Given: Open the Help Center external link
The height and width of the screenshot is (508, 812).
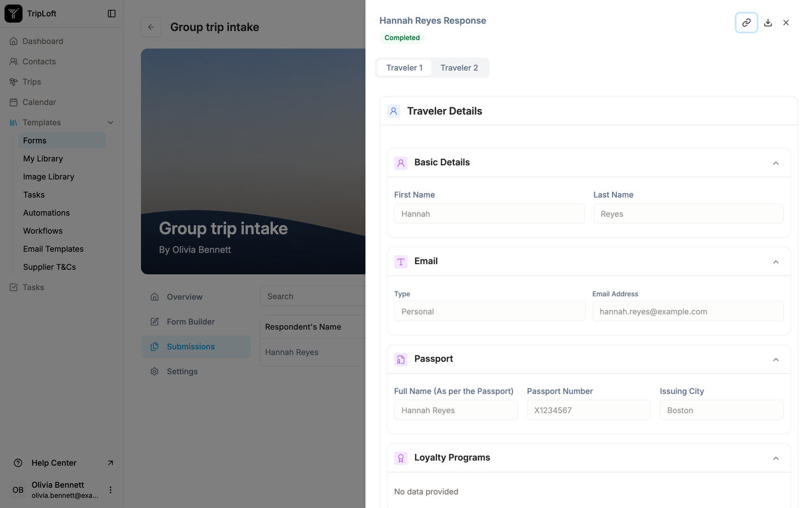Looking at the screenshot, I should (62, 463).
